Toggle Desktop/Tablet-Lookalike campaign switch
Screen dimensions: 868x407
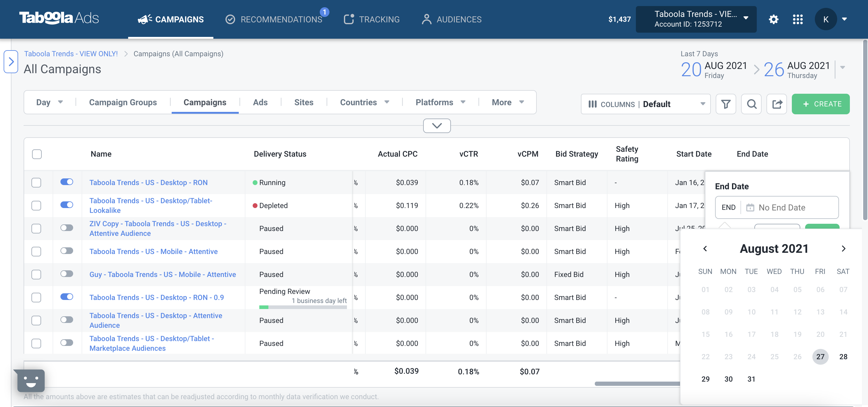67,205
